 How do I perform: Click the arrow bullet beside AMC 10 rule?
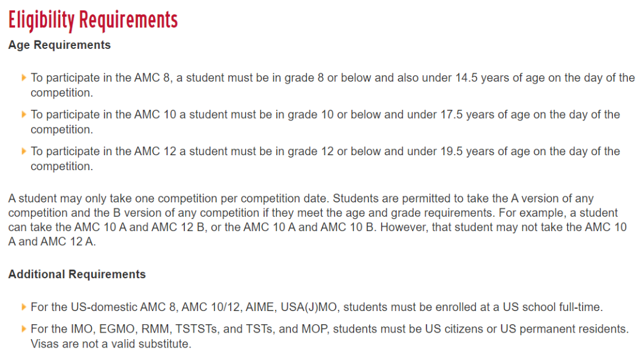click(24, 114)
